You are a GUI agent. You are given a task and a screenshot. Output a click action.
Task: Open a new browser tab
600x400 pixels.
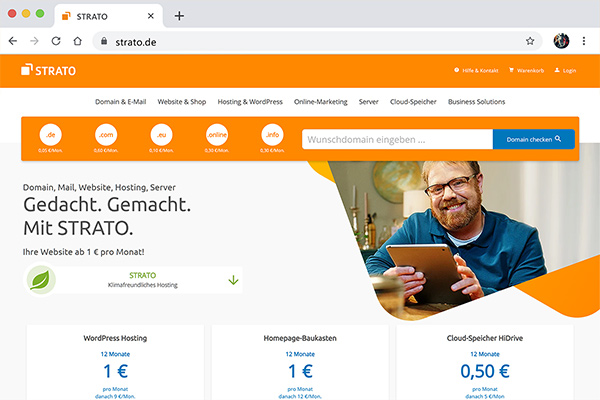point(180,16)
